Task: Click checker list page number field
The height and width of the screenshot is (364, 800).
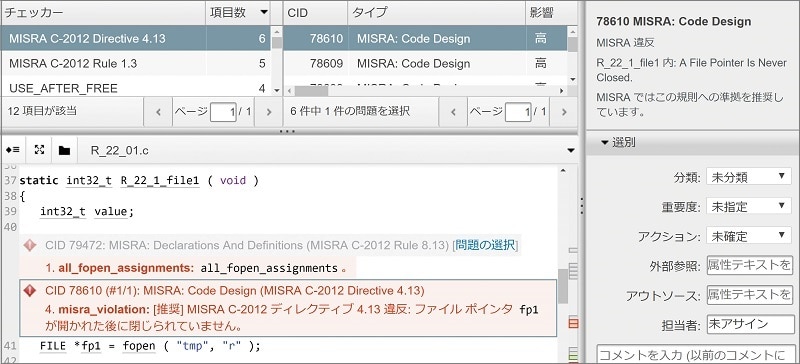Action: (223, 111)
